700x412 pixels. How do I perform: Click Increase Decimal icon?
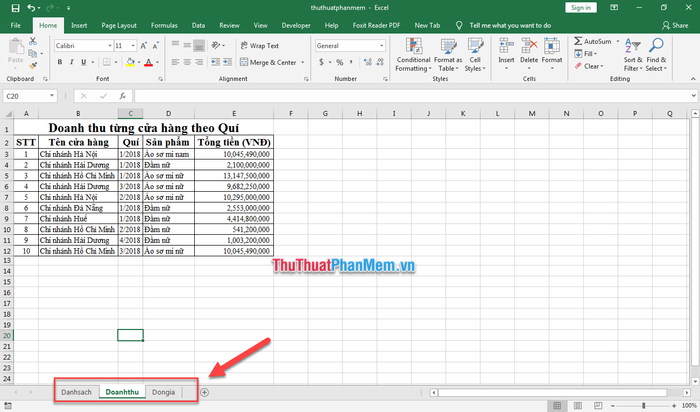pyautogui.click(x=368, y=62)
